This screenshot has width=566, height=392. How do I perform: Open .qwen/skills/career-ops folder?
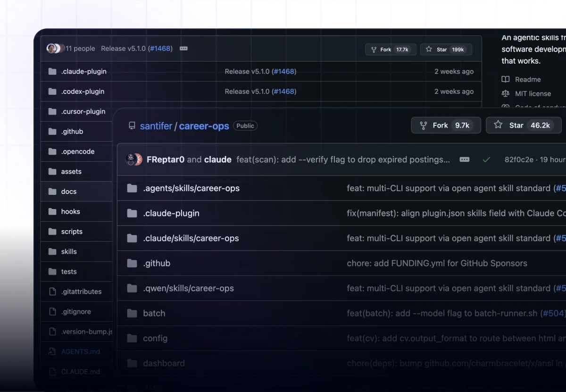188,288
